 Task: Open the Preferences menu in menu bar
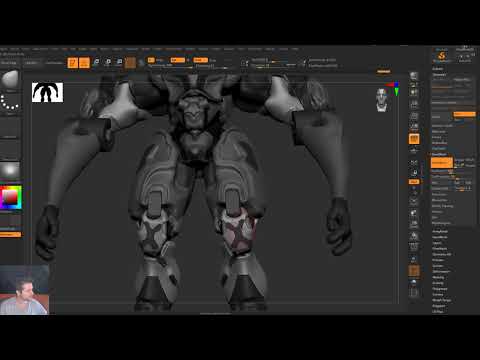(x=174, y=49)
